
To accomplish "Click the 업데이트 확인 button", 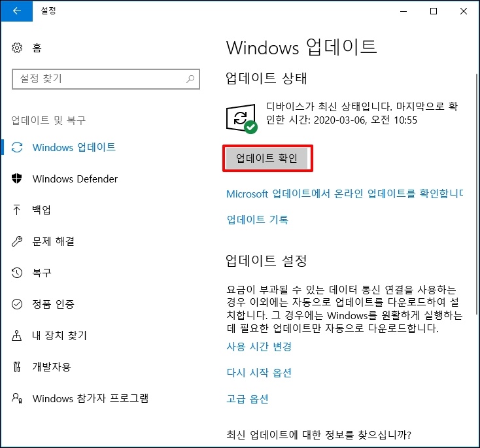I will tap(267, 158).
